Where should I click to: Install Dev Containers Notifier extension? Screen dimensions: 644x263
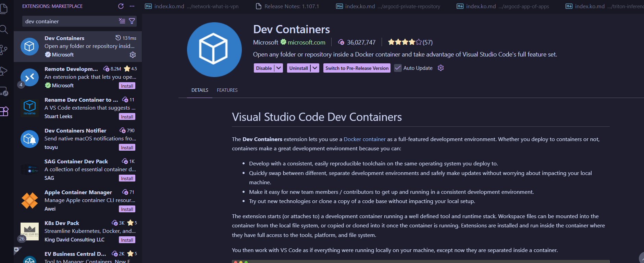click(127, 148)
